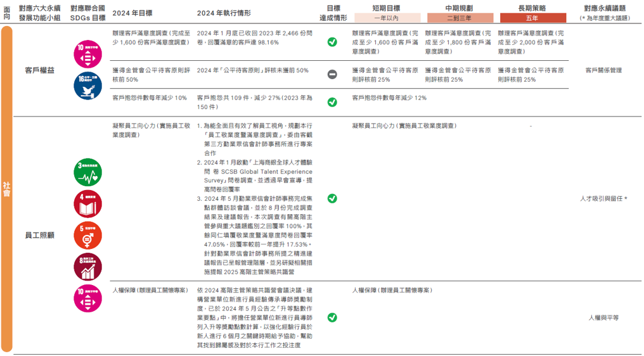The height and width of the screenshot is (356, 644).
Task: Click 凝聚員工向心力 in the 短期目標 column
Action: (x=404, y=126)
